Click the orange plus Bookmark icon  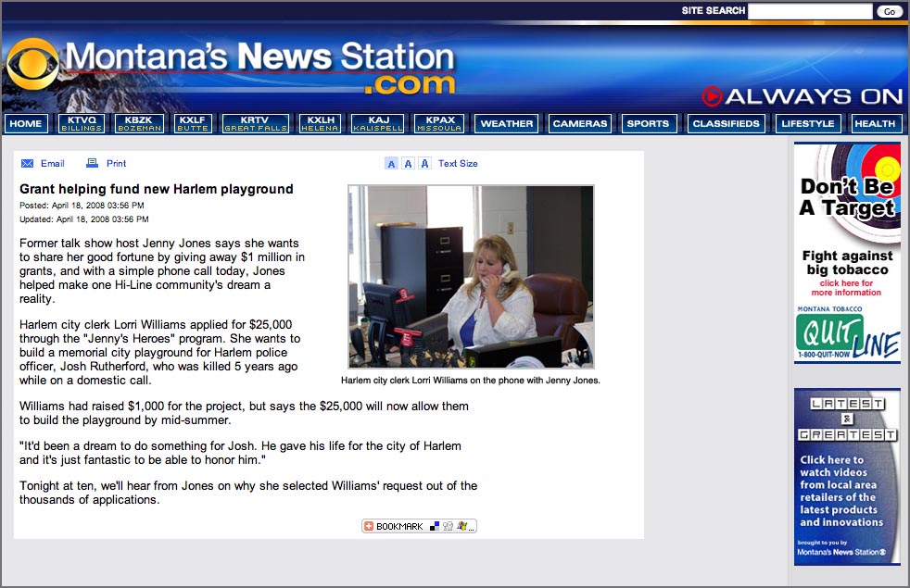click(x=369, y=526)
